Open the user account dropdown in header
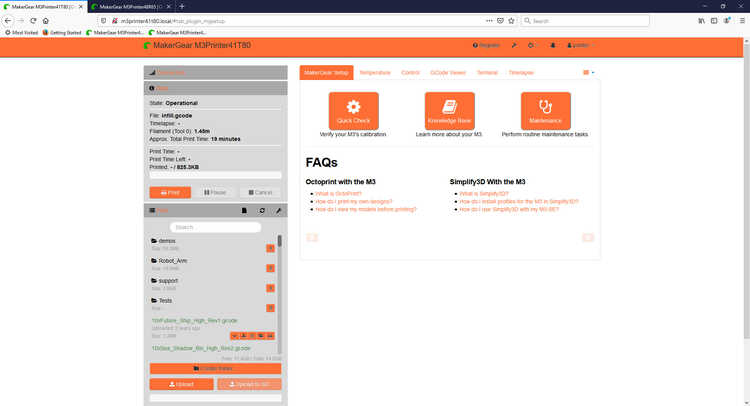Viewport: 750px width, 406px height. point(581,45)
